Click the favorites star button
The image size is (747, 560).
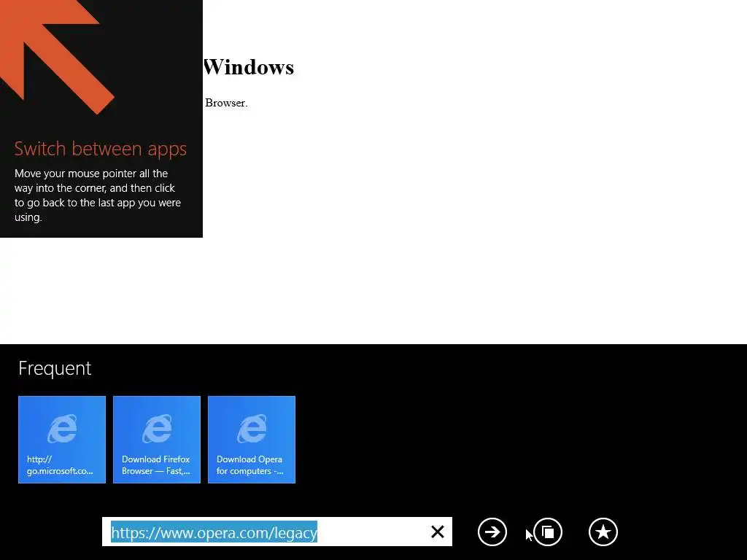click(603, 532)
